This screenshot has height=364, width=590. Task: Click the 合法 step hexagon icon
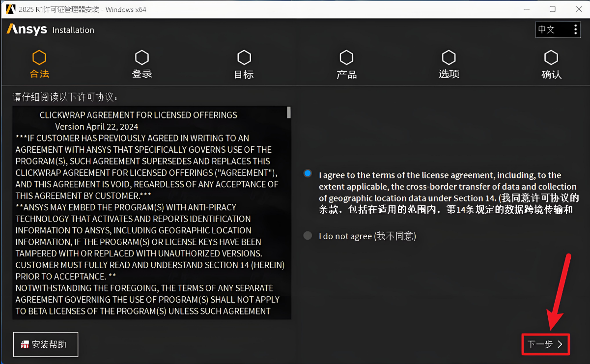pyautogui.click(x=39, y=57)
